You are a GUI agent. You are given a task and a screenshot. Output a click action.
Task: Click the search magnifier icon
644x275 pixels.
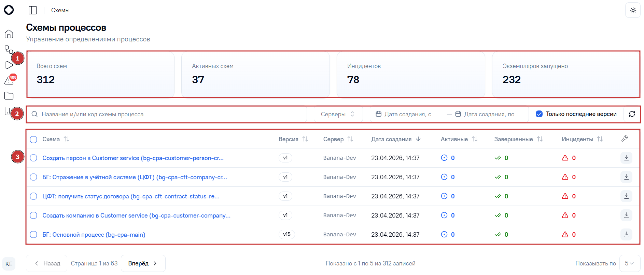tap(34, 114)
